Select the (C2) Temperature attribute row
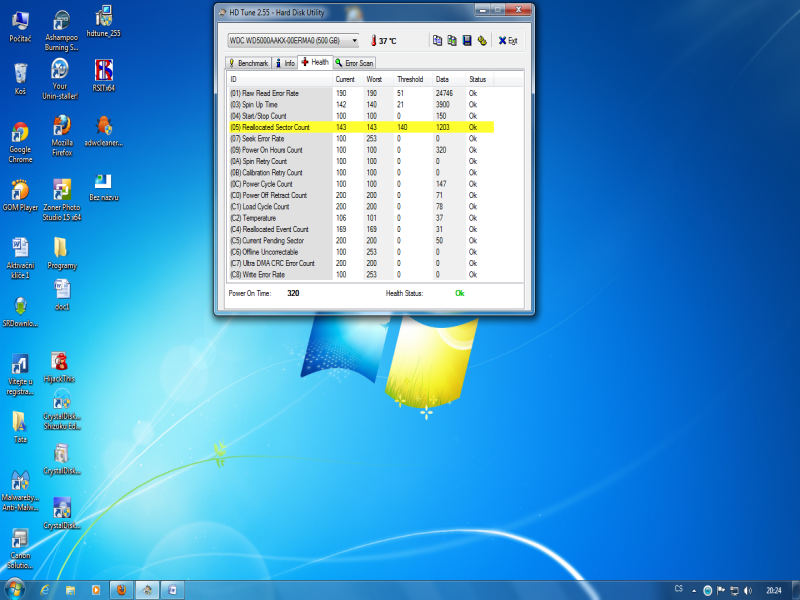 pyautogui.click(x=361, y=218)
